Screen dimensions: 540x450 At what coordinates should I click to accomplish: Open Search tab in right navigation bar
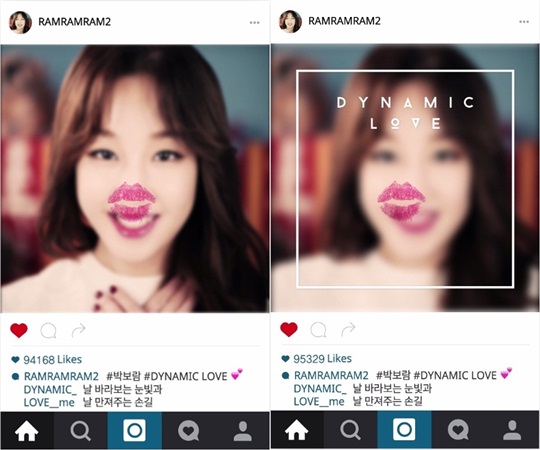(351, 430)
